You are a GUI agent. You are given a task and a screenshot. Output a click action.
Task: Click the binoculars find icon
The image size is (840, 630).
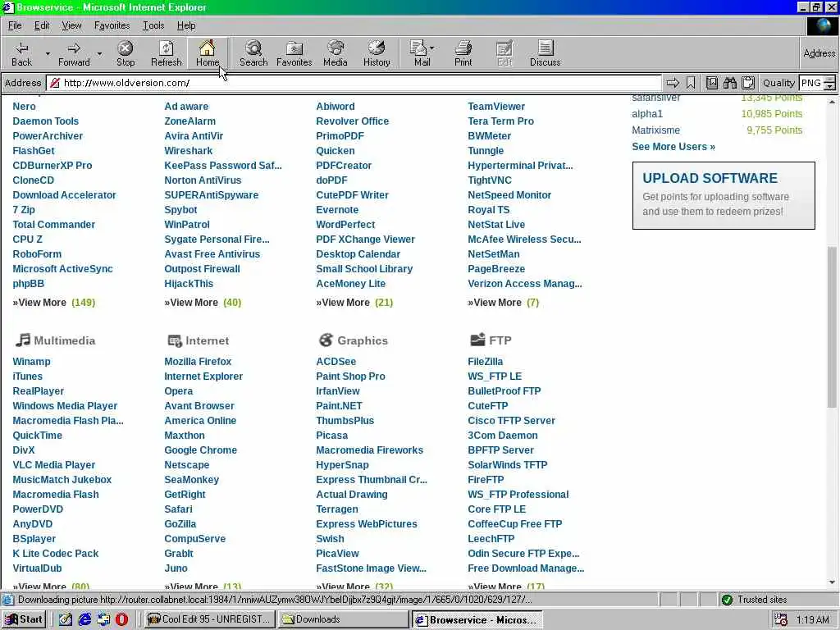(729, 83)
